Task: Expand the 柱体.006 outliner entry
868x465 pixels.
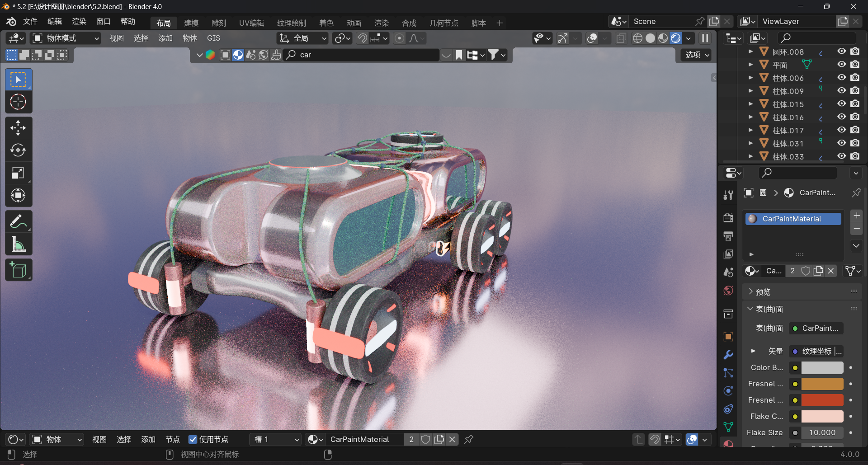Action: 751,78
